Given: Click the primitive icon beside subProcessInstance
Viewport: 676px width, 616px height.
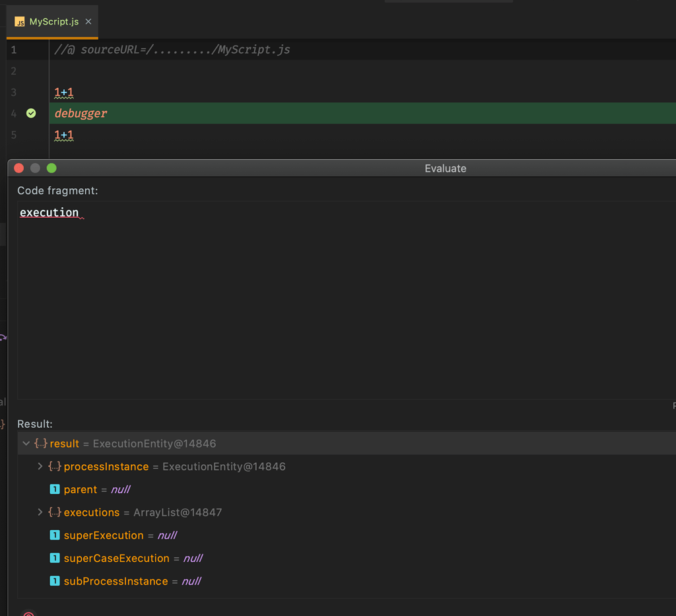Looking at the screenshot, I should click(55, 581).
